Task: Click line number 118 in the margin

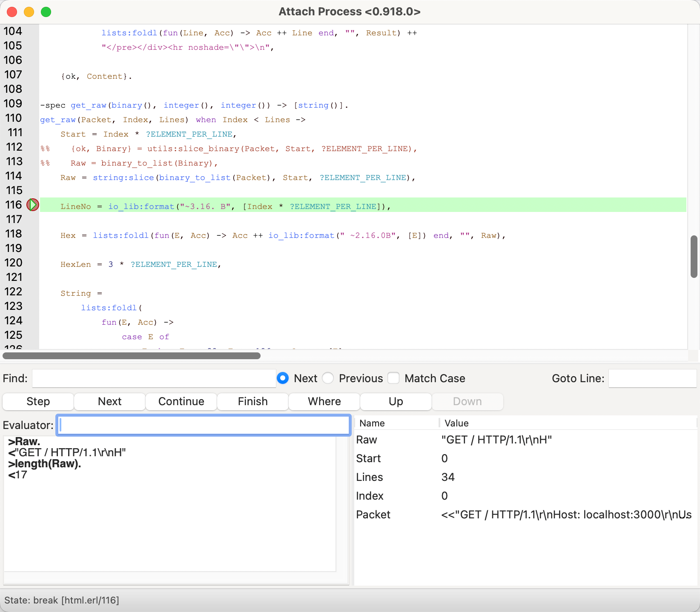Action: click(x=14, y=234)
